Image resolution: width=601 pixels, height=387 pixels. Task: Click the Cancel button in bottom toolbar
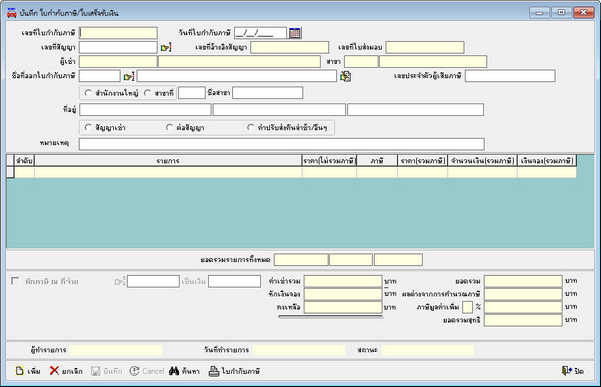point(147,371)
